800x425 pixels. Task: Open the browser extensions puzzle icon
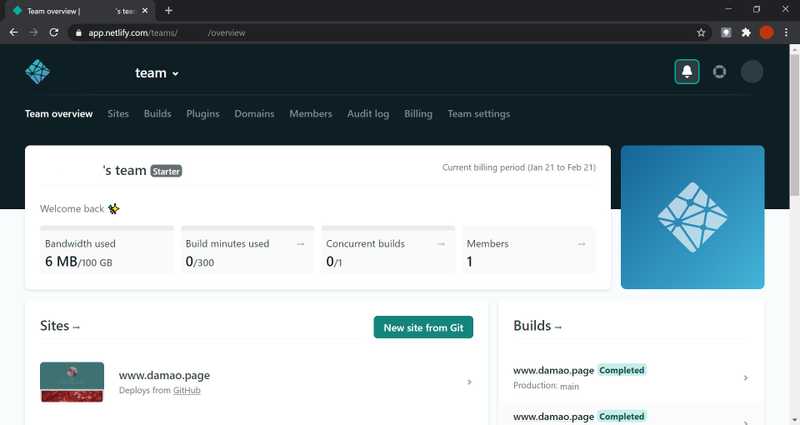click(746, 33)
